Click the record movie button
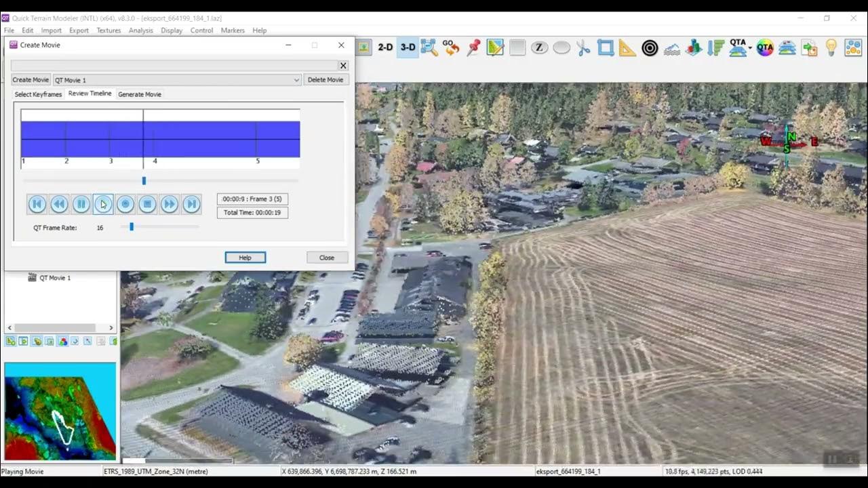The width and height of the screenshot is (868, 488). point(125,204)
